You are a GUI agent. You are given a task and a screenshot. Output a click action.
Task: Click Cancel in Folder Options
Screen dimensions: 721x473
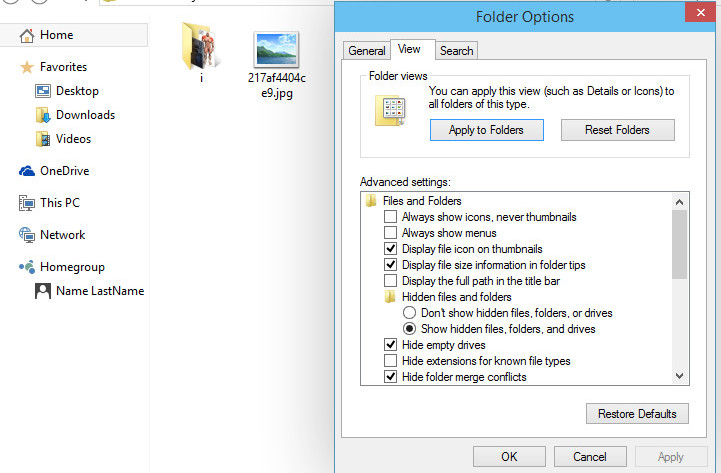click(590, 456)
